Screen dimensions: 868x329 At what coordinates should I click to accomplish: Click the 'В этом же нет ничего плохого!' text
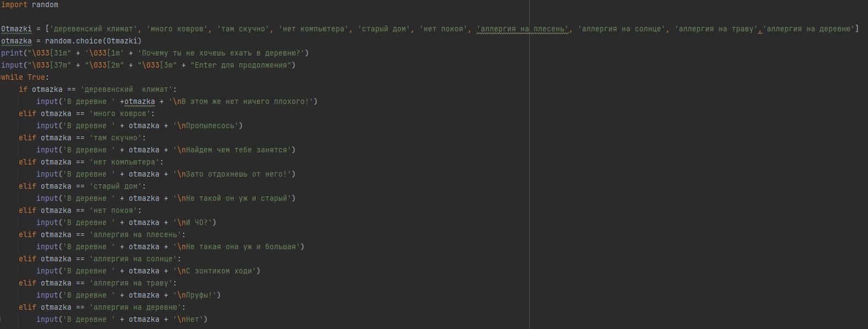(248, 102)
